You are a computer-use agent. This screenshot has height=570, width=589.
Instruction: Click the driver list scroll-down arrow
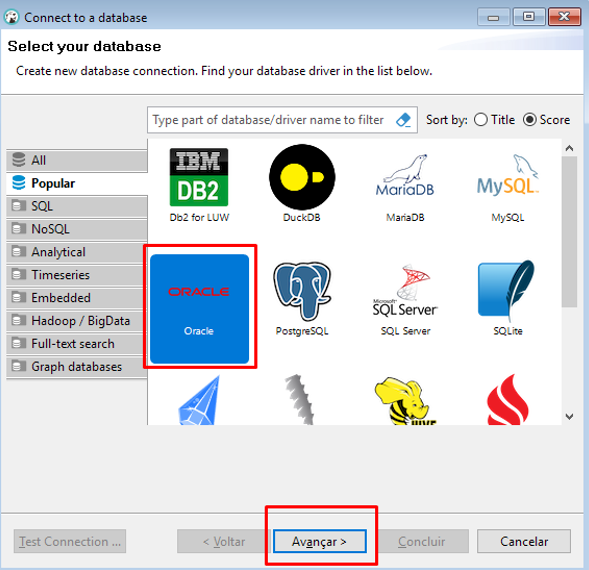tap(569, 416)
